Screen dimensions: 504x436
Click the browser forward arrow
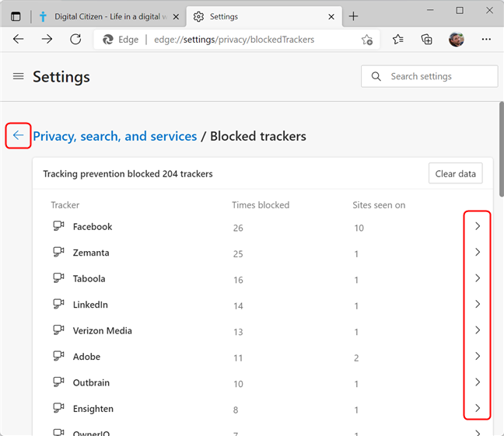47,39
